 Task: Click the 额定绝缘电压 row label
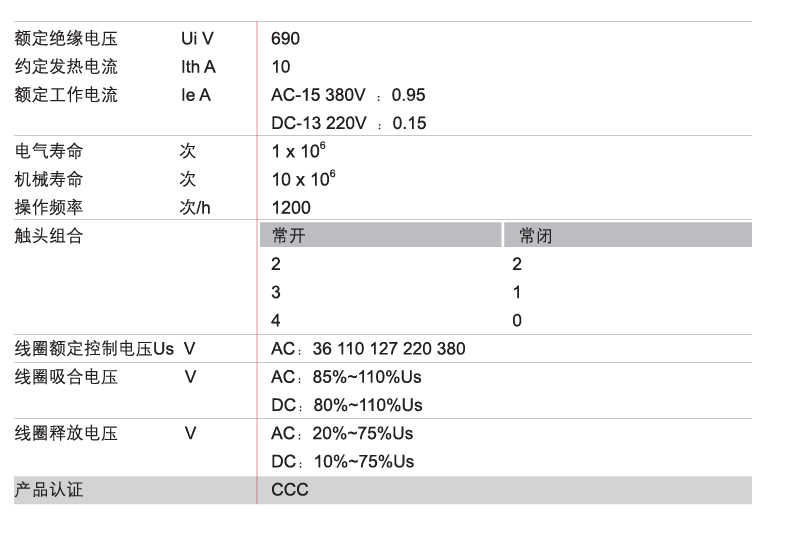66,39
